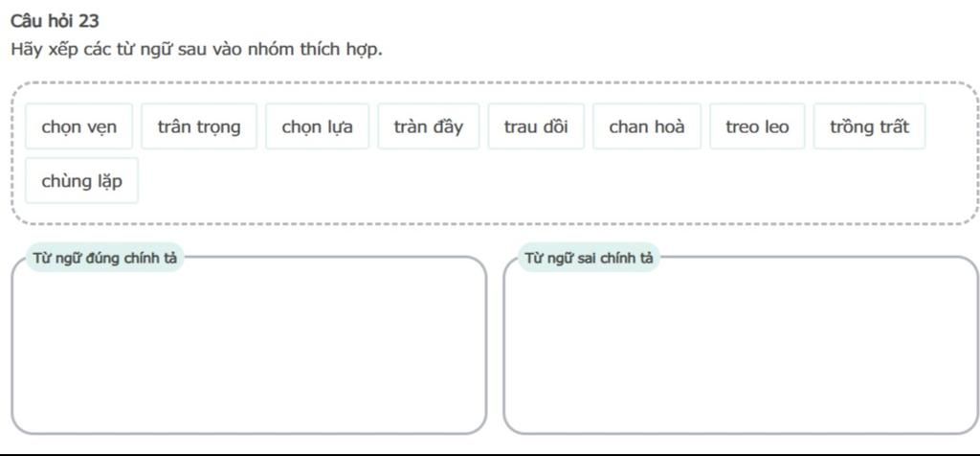Click the "trồng trất" word tile
The image size is (980, 456).
coord(869,126)
